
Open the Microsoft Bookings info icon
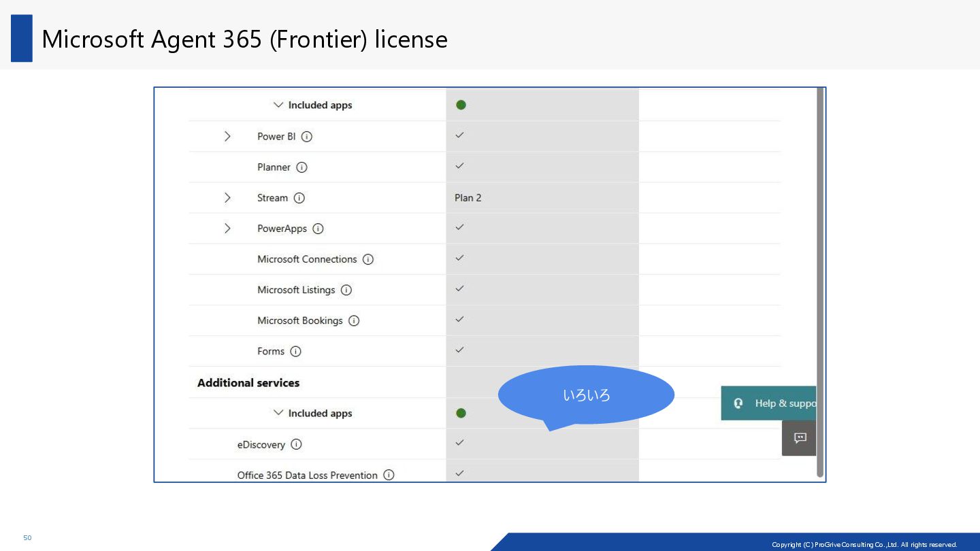point(354,320)
